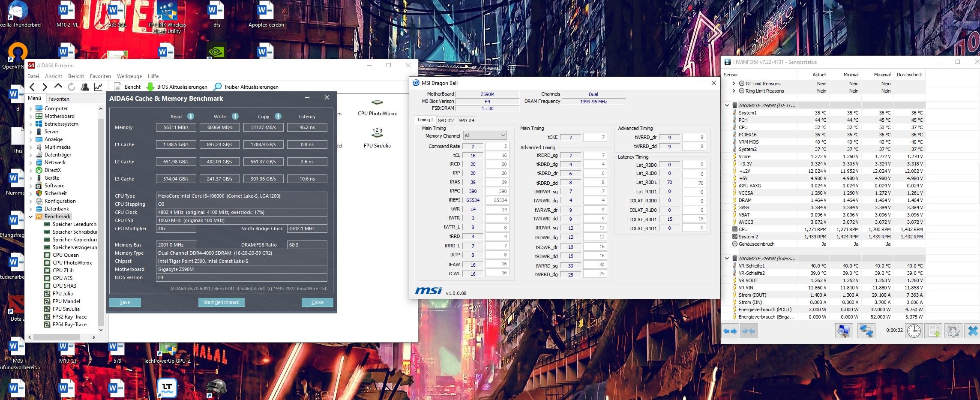Open HWiNFO settings gear icon
The width and height of the screenshot is (980, 400).
pos(953,331)
